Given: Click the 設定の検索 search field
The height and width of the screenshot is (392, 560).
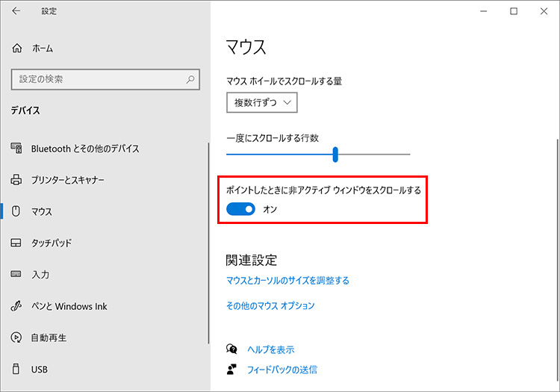Looking at the screenshot, I should pyautogui.click(x=97, y=78).
